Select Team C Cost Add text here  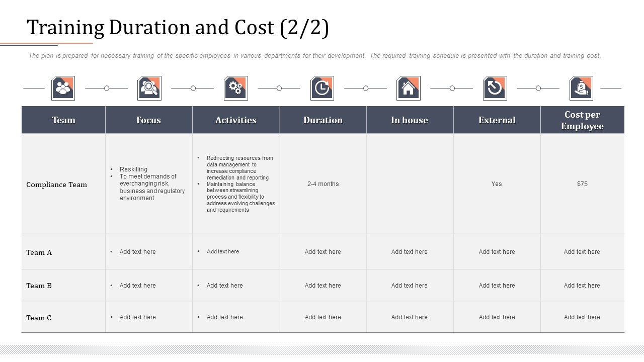tap(582, 317)
